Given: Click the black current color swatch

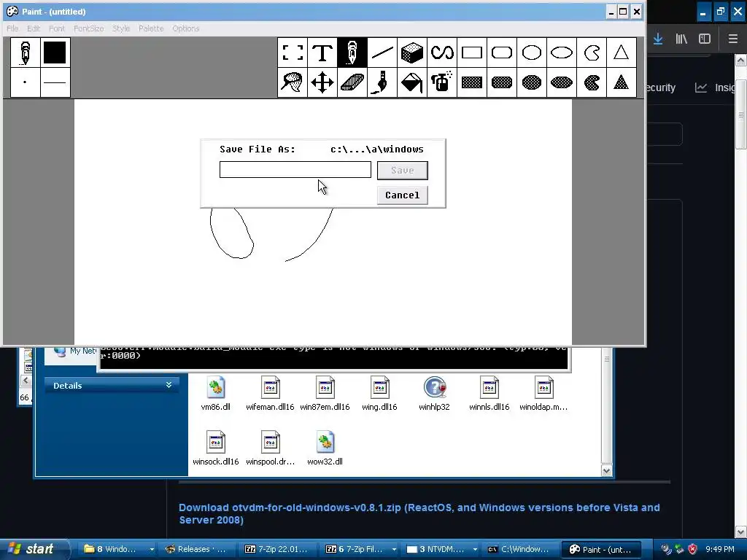Looking at the screenshot, I should tap(55, 52).
